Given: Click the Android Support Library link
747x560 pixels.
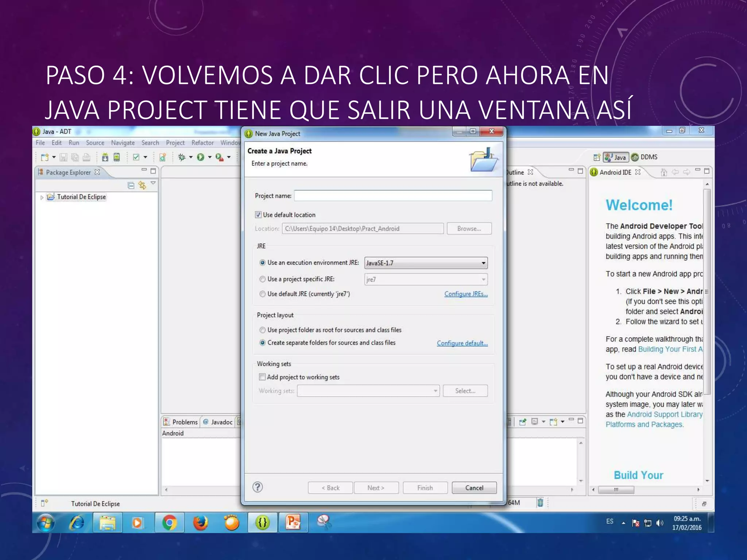Looking at the screenshot, I should [x=665, y=415].
